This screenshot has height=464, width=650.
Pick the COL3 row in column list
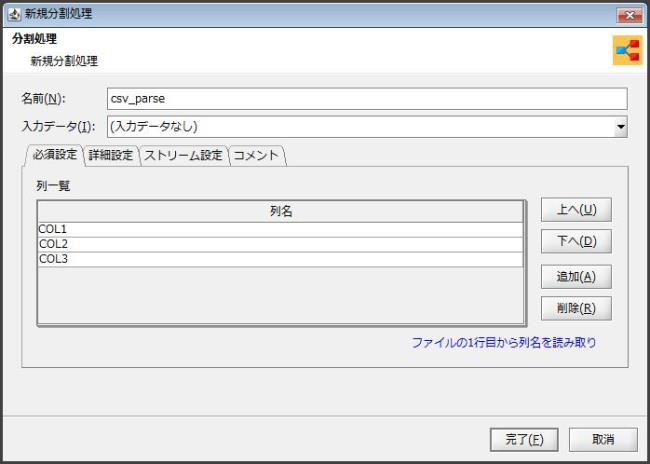click(x=280, y=259)
